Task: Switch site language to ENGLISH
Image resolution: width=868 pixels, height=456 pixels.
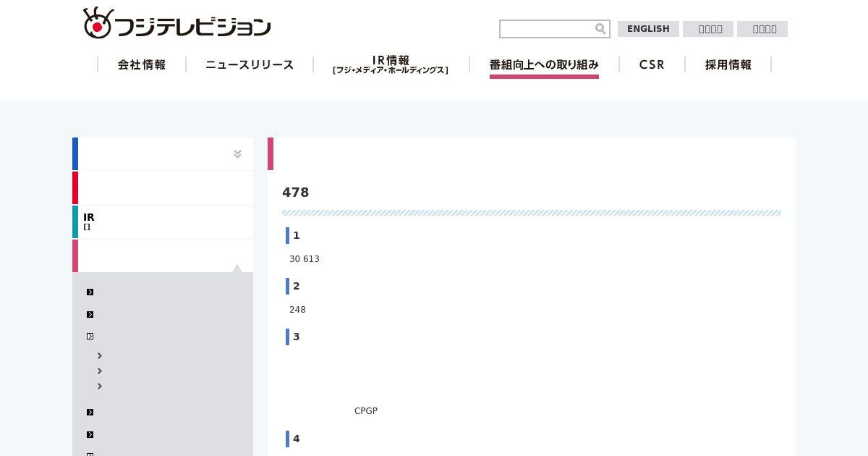Action: 648,29
